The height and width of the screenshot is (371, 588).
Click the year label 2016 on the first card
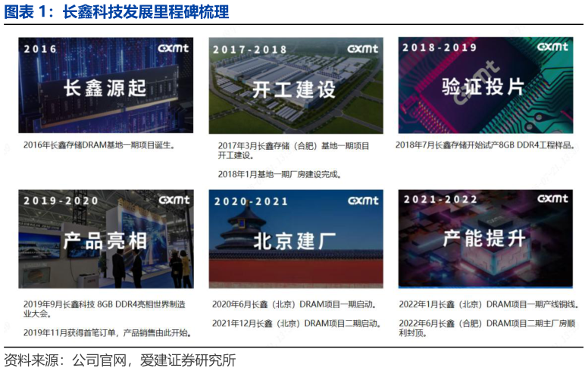[40, 49]
